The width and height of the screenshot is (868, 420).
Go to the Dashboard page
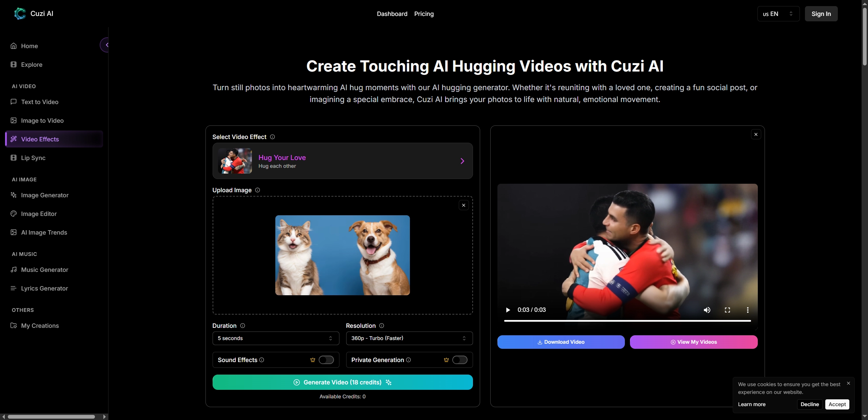click(x=392, y=14)
